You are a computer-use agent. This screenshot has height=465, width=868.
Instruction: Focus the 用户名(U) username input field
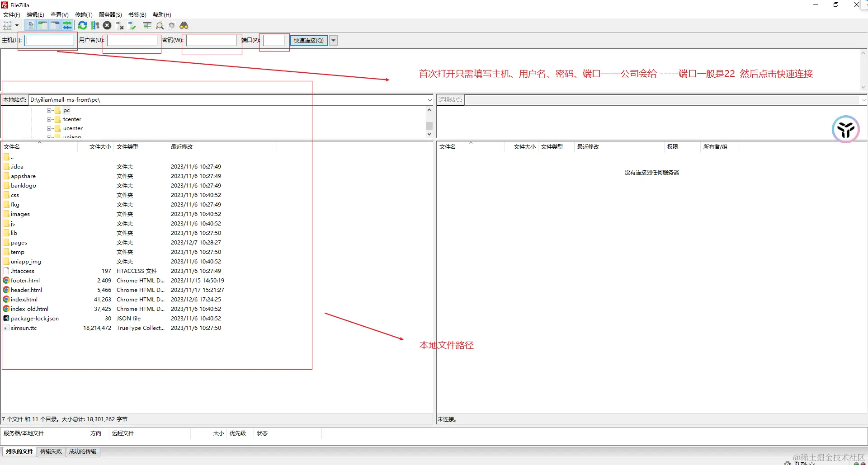click(132, 40)
